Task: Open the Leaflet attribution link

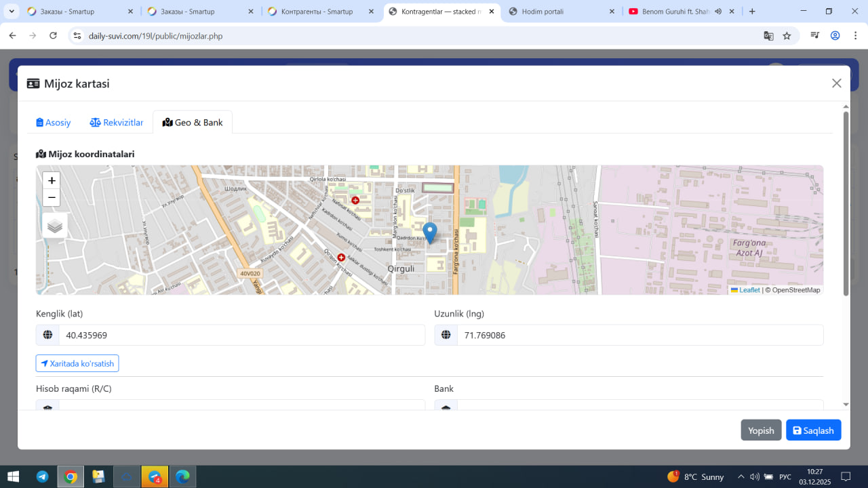Action: [x=749, y=290]
